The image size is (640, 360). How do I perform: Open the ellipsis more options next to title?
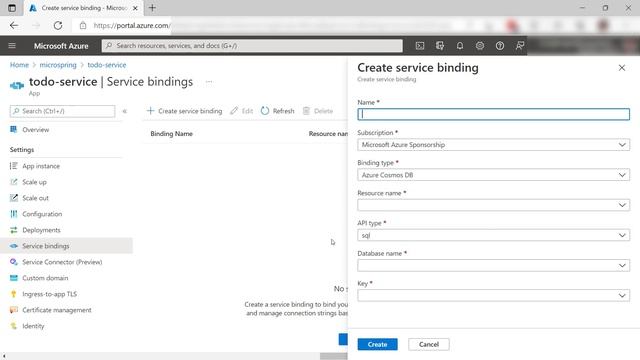[209, 82]
